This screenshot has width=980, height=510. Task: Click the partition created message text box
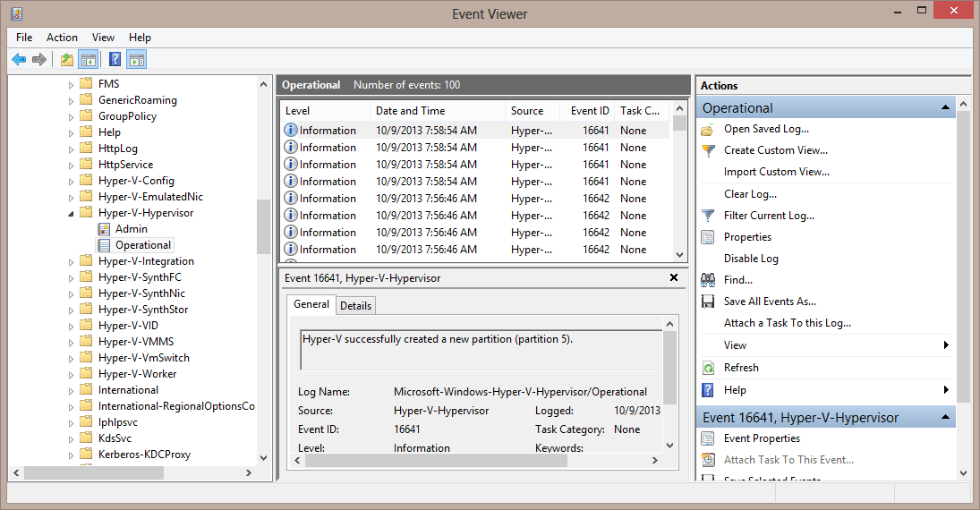coord(481,350)
